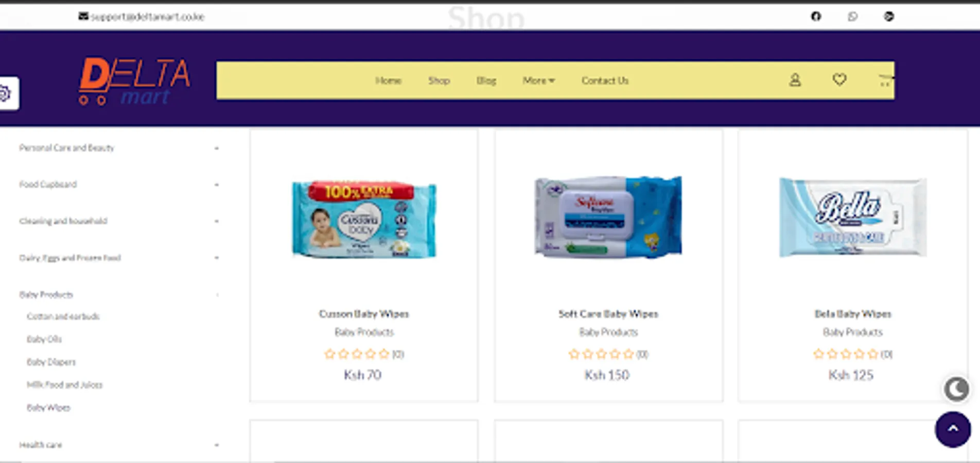
Task: Go to the Home menu item
Action: 388,80
